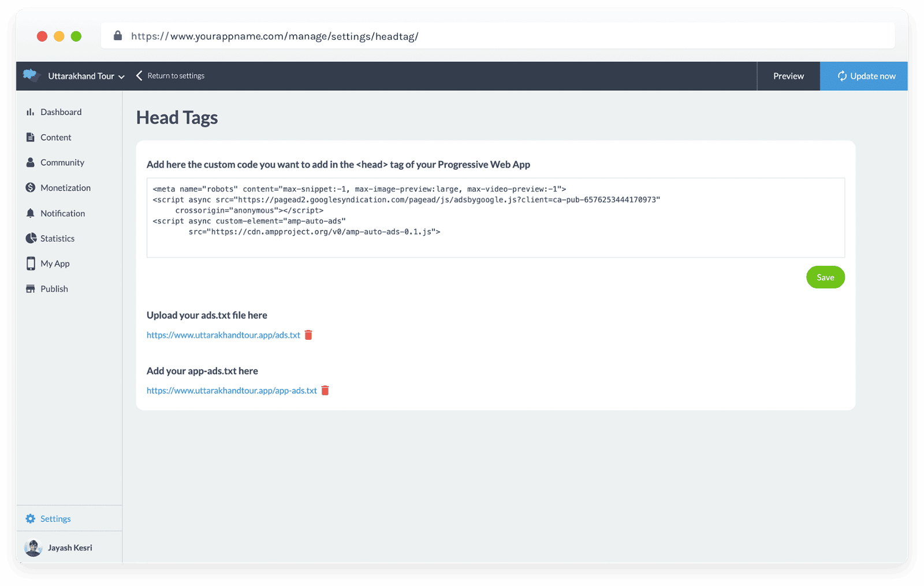Viewport: 924px width, 586px height.
Task: Select the Statistics menu item
Action: tap(57, 239)
